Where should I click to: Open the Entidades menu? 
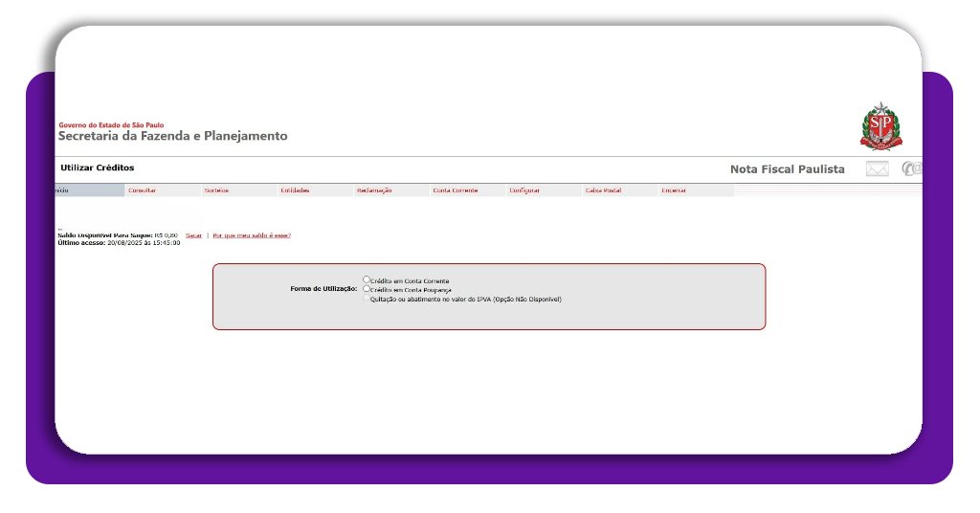294,190
